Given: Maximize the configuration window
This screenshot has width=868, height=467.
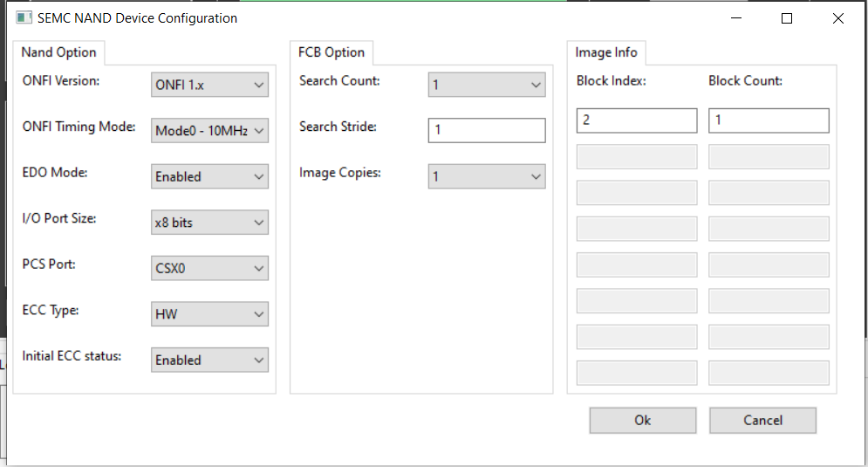Looking at the screenshot, I should (787, 18).
